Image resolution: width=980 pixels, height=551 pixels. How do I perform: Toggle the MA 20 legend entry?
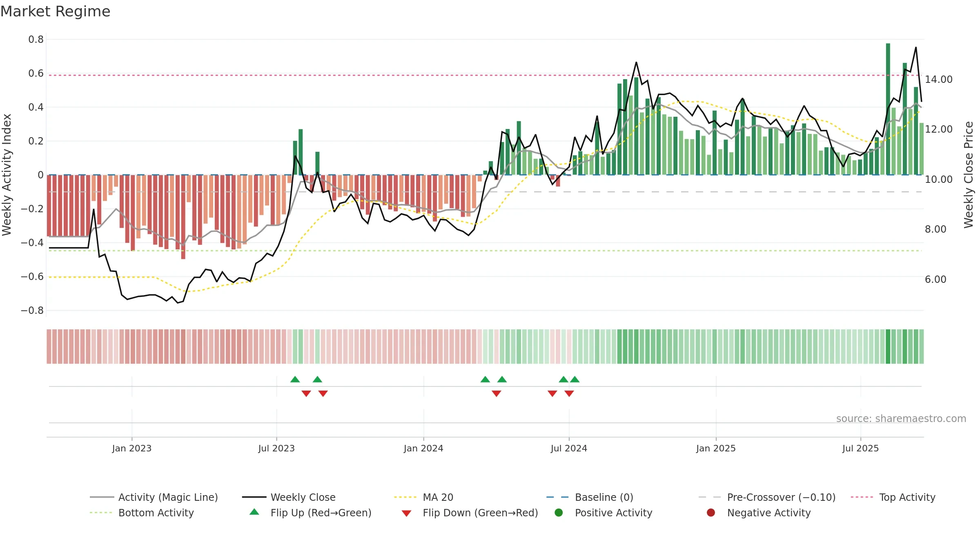coord(423,497)
